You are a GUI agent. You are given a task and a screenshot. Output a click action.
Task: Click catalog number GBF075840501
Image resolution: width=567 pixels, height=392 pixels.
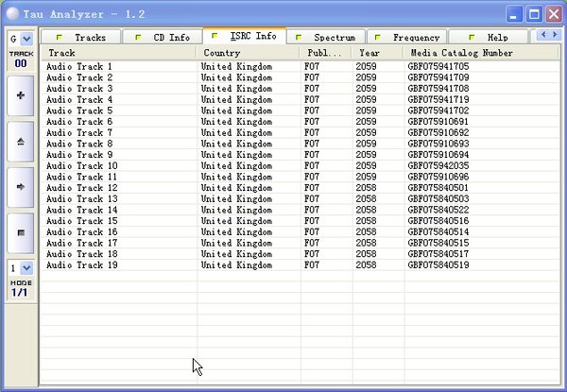[438, 188]
